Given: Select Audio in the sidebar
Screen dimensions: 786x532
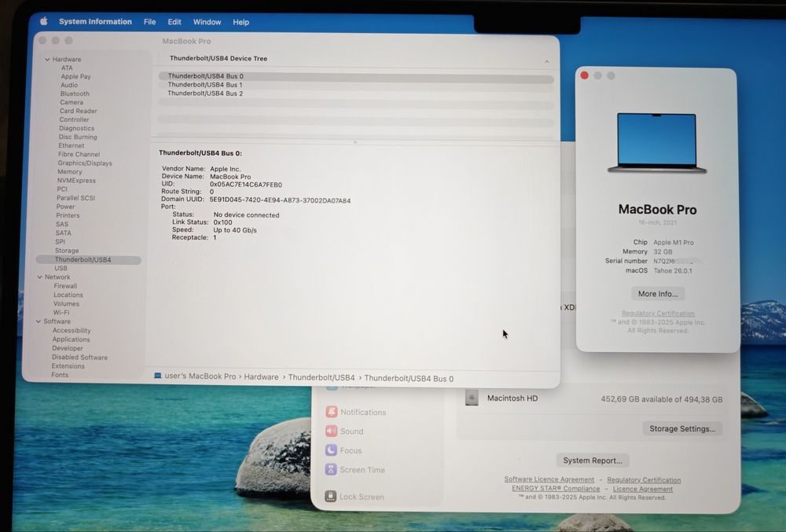Looking at the screenshot, I should [69, 85].
